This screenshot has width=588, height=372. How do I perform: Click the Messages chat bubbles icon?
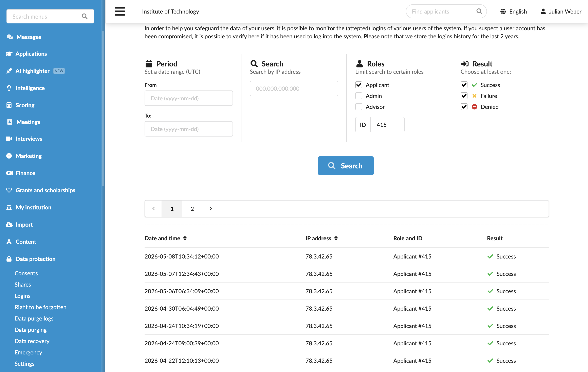tap(10, 37)
